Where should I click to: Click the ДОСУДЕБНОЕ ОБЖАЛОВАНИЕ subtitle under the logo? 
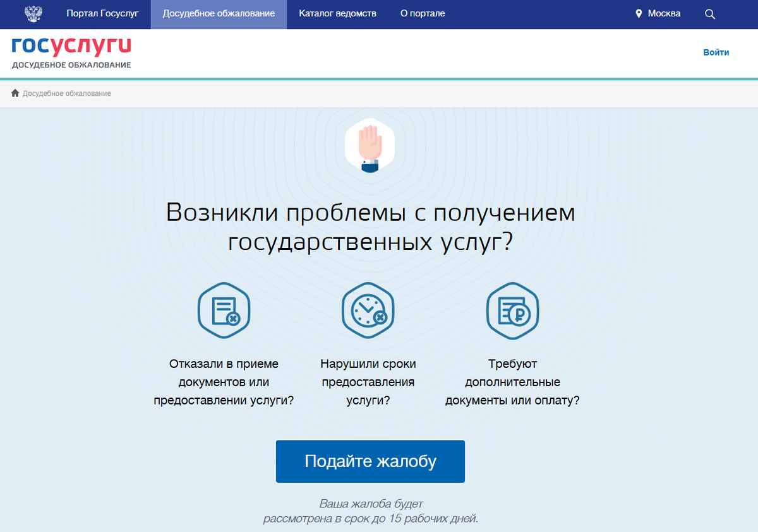[x=71, y=65]
